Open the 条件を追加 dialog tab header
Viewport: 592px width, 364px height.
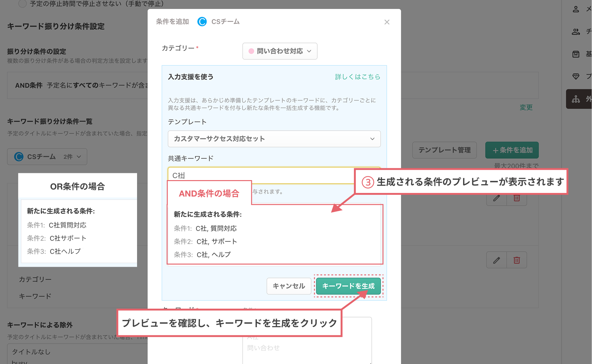(x=172, y=22)
